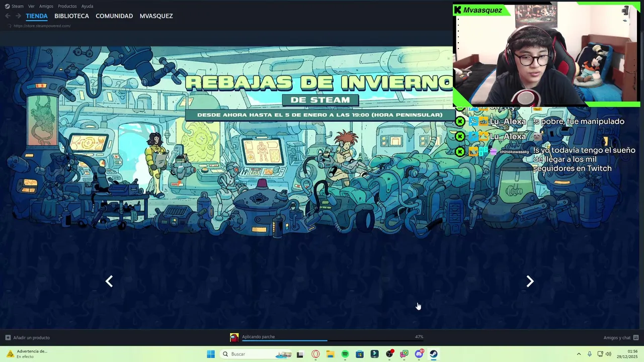Open the Filmora app on the taskbar
This screenshot has width=644, height=362.
(374, 354)
